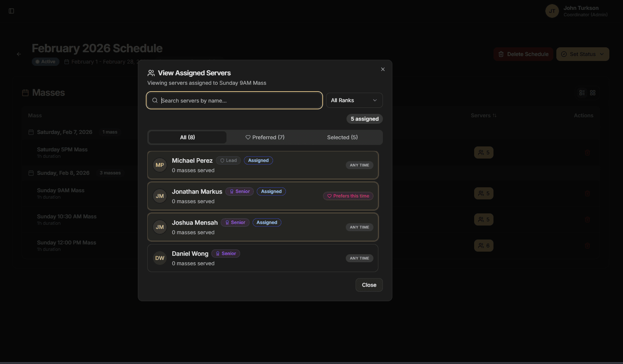
Task: Click the Close button in the dialog
Action: (369, 285)
